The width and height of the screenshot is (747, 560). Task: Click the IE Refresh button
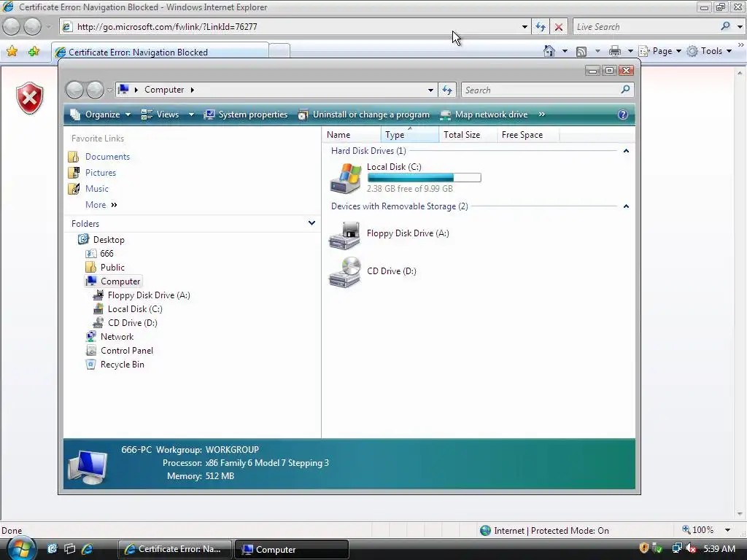point(541,27)
